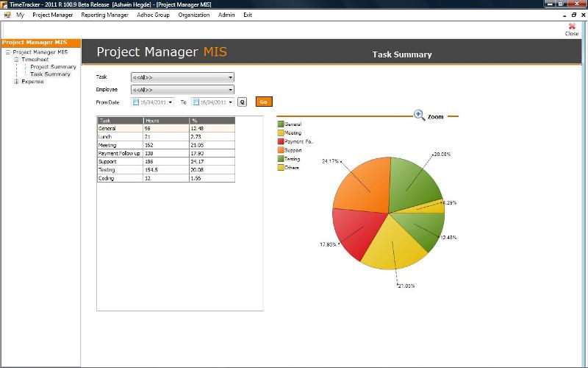Open the Task dropdown list
Image resolution: width=588 pixels, height=368 pixels.
click(230, 77)
